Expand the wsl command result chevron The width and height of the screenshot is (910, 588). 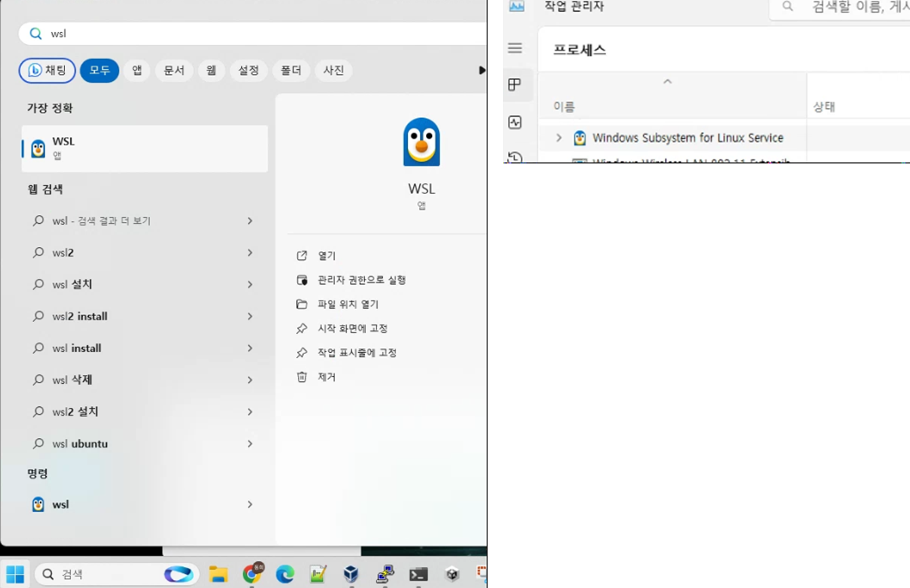(x=250, y=505)
